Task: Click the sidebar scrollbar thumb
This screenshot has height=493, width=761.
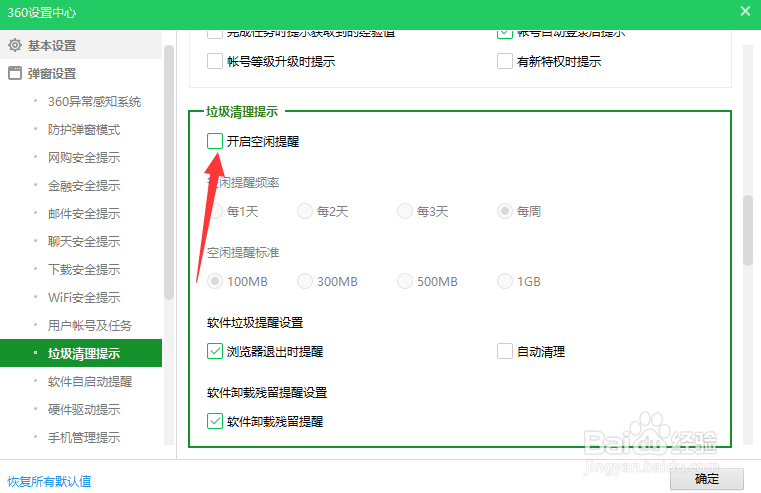Action: pyautogui.click(x=168, y=172)
